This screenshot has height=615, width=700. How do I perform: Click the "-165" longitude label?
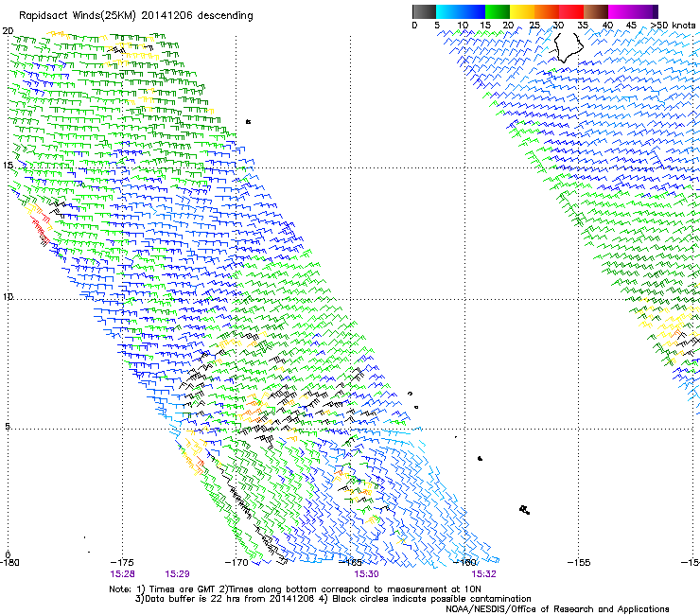point(350,563)
